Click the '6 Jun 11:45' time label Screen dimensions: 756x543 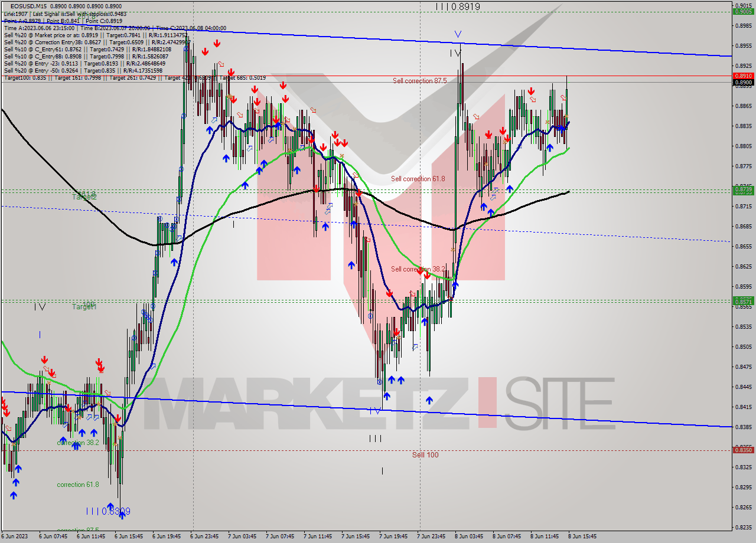pyautogui.click(x=90, y=537)
